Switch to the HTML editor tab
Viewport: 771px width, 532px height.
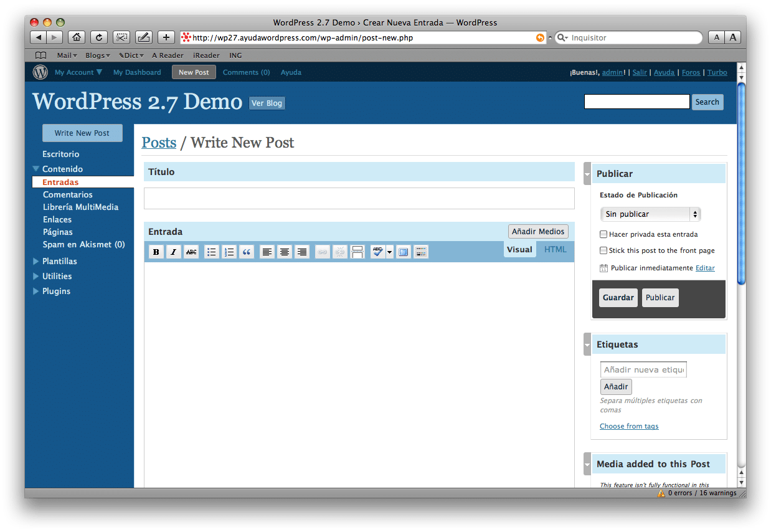pyautogui.click(x=556, y=250)
